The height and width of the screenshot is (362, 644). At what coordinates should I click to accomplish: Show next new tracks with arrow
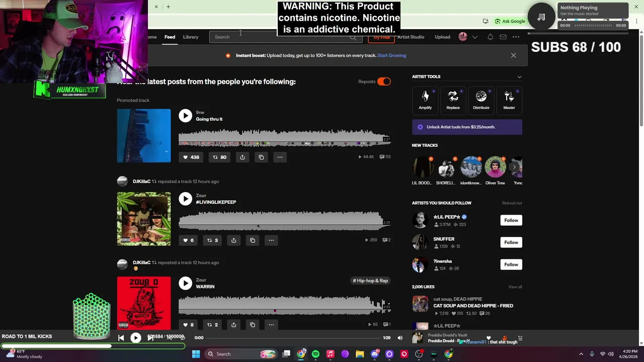click(514, 167)
